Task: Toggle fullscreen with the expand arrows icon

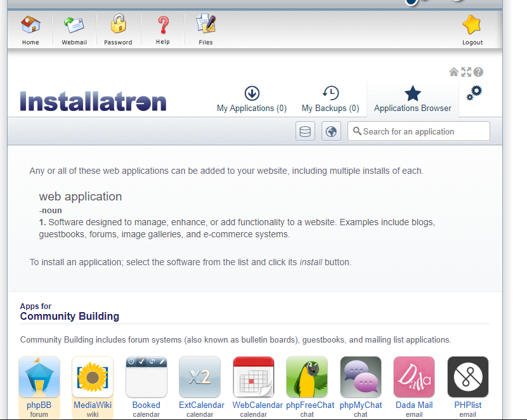Action: click(466, 72)
